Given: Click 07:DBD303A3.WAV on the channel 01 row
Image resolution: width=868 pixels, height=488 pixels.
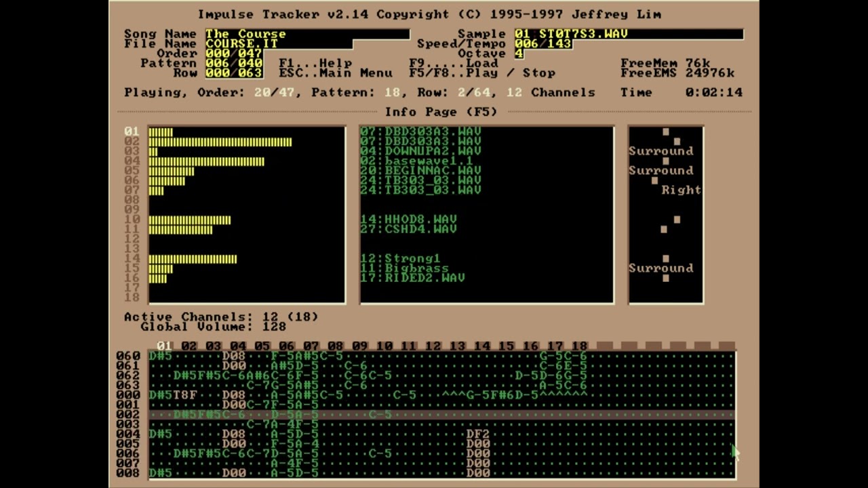Looking at the screenshot, I should click(420, 131).
